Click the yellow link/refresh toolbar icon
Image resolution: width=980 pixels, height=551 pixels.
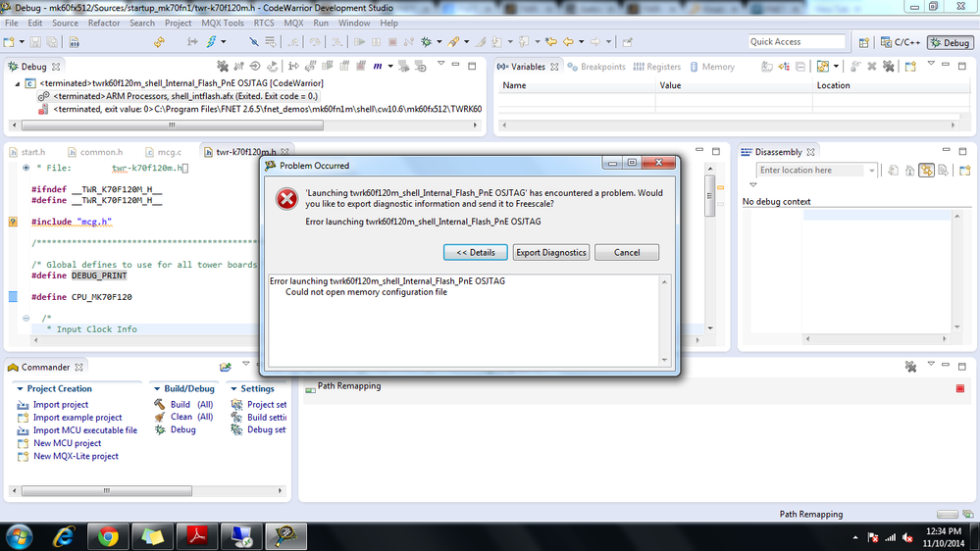[x=159, y=42]
